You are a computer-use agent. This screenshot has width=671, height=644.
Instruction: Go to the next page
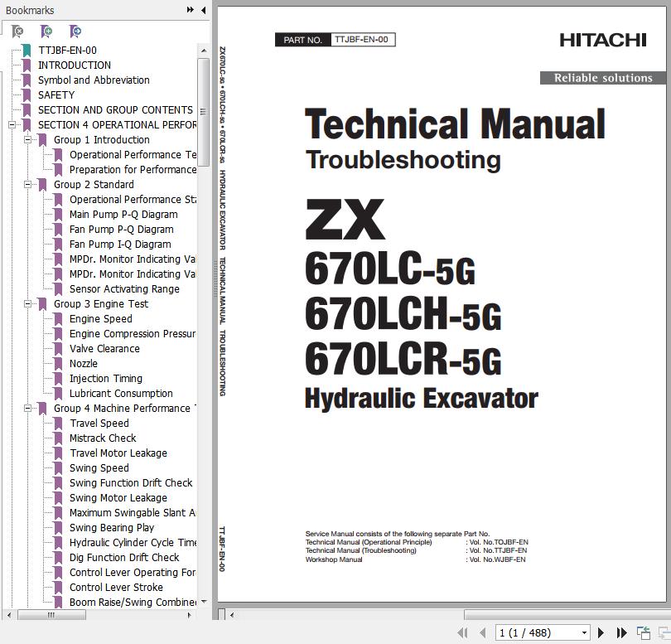601,632
